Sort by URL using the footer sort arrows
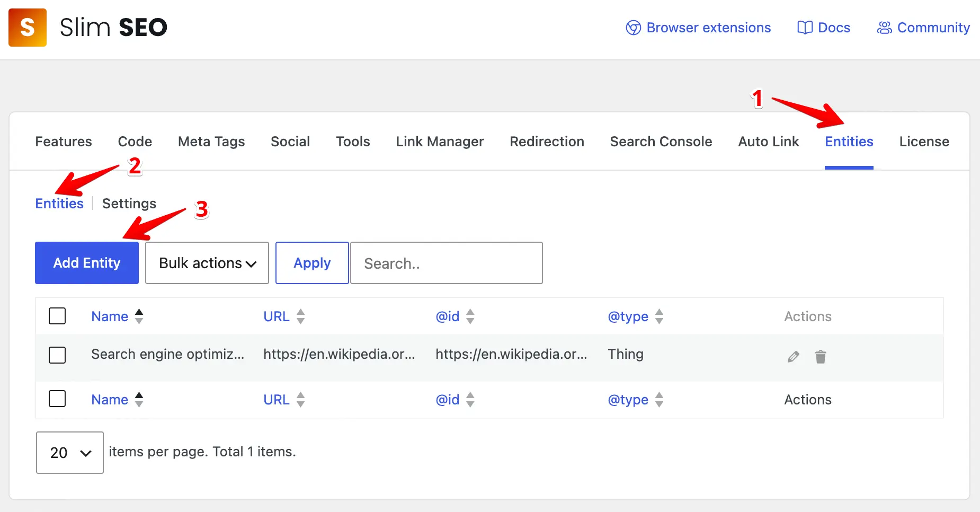 (301, 400)
